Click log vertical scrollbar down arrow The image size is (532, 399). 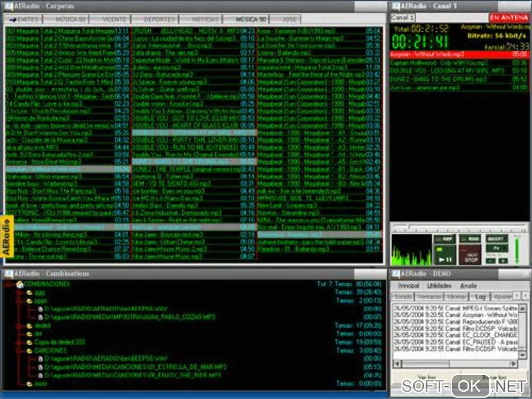point(523,355)
